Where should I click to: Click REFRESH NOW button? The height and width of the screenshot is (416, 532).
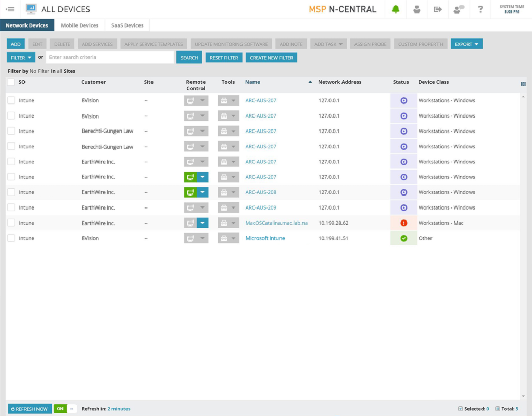[x=30, y=409]
